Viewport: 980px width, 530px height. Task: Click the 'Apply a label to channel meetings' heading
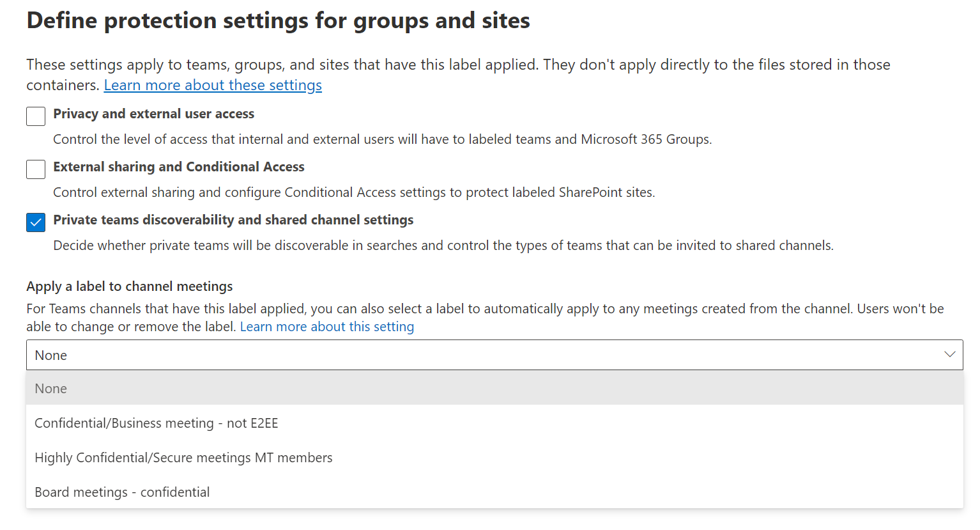point(129,286)
